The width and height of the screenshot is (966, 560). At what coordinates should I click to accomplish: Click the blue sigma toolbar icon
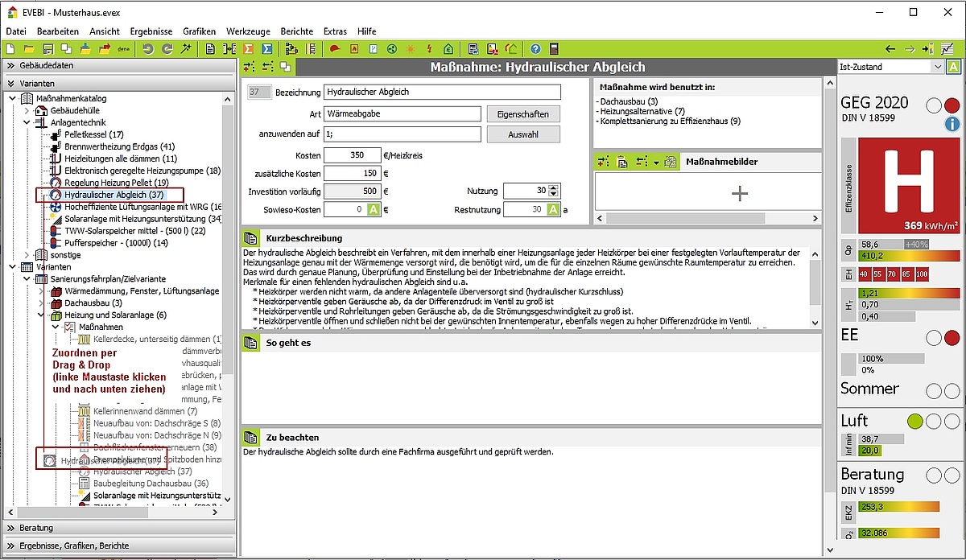point(268,49)
